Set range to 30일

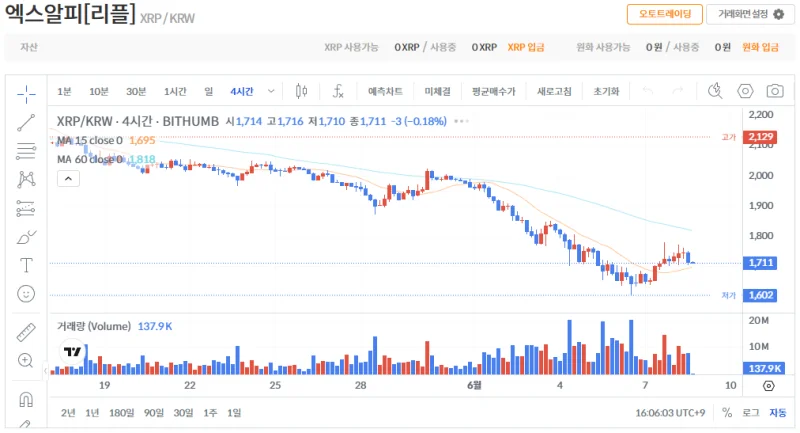(183, 413)
